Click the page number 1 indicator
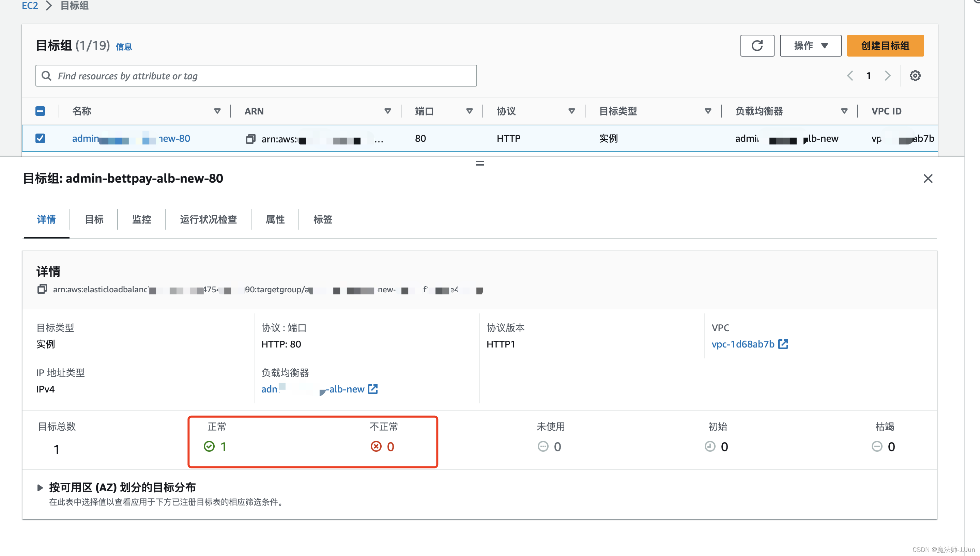This screenshot has height=556, width=980. [869, 76]
